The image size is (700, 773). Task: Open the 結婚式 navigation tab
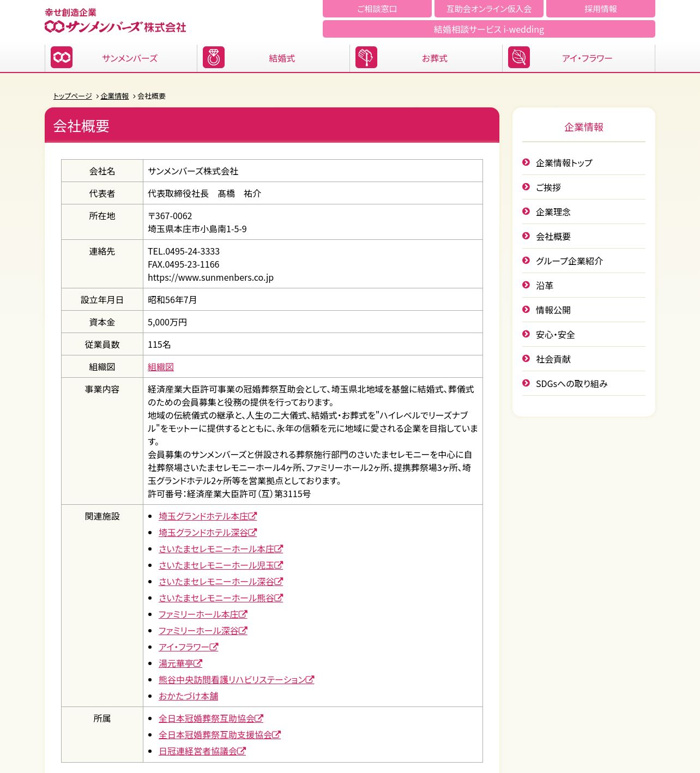click(x=274, y=58)
